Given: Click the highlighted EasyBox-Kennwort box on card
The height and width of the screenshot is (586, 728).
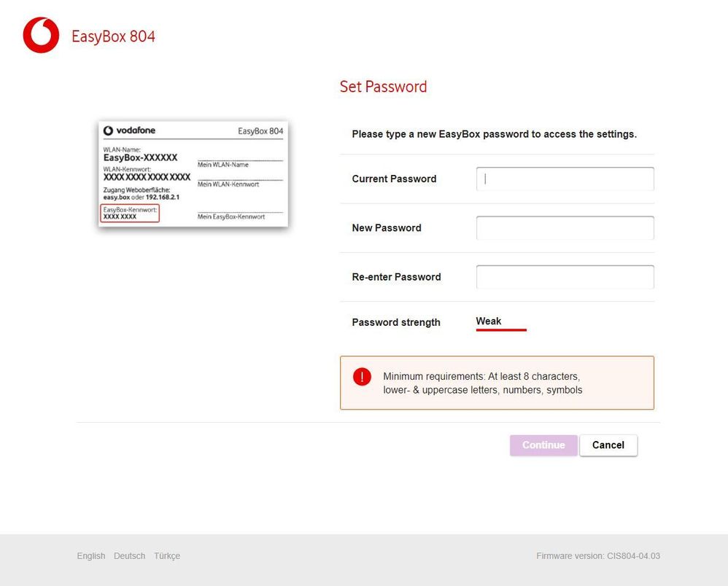Looking at the screenshot, I should pos(130,214).
